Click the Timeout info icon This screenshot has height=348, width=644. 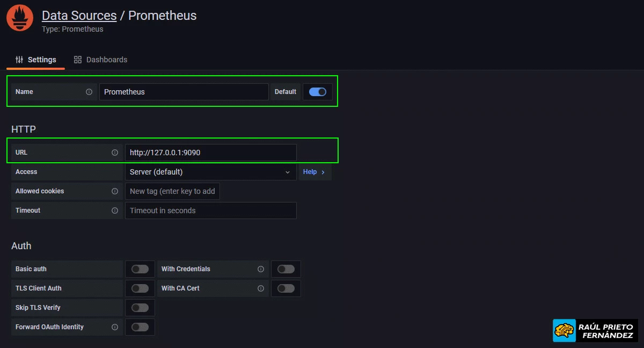coord(115,211)
